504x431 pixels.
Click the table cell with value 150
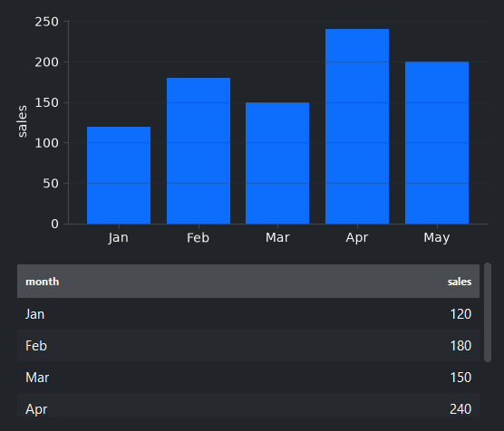click(460, 378)
